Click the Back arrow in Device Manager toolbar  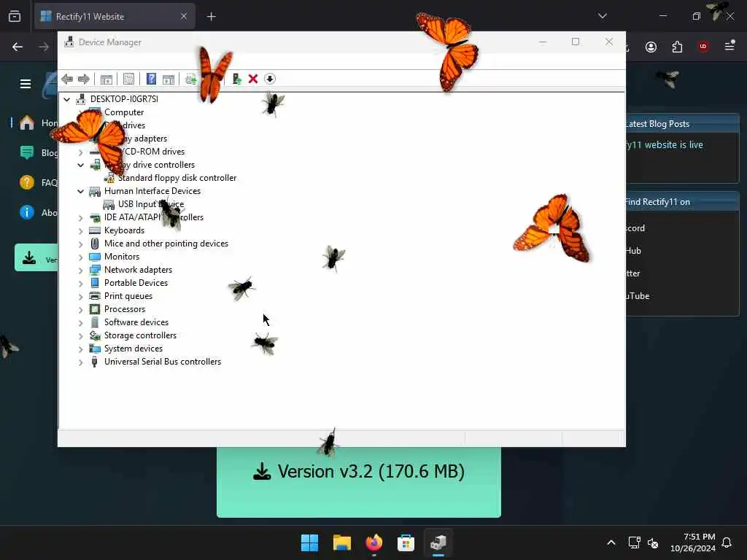(67, 79)
